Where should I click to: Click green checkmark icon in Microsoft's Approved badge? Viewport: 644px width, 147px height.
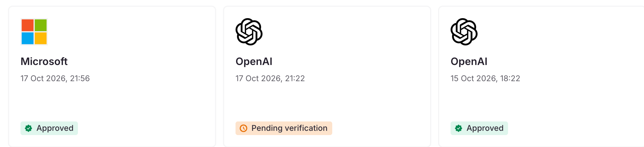28,128
